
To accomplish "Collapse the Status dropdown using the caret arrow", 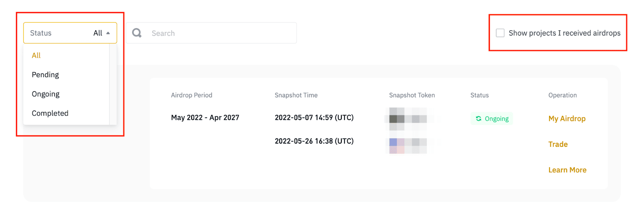I will (x=108, y=33).
